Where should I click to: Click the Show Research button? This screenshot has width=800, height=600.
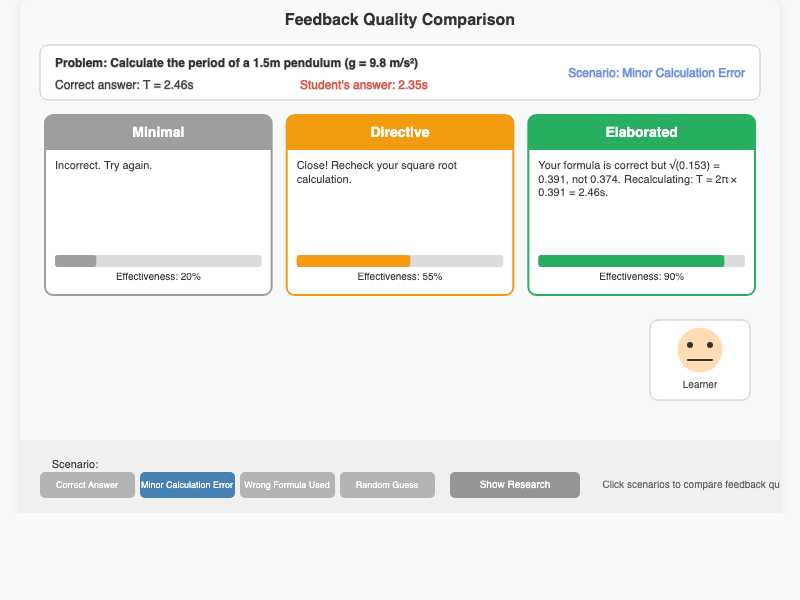point(514,484)
